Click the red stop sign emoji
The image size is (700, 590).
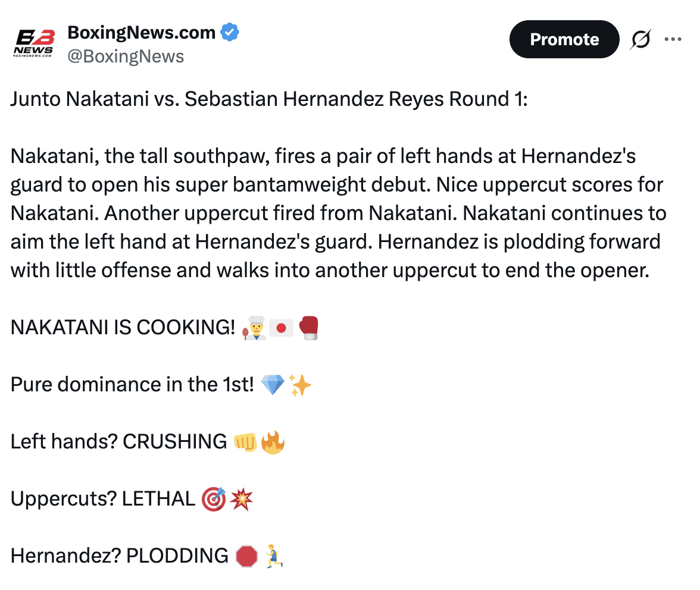tap(246, 556)
